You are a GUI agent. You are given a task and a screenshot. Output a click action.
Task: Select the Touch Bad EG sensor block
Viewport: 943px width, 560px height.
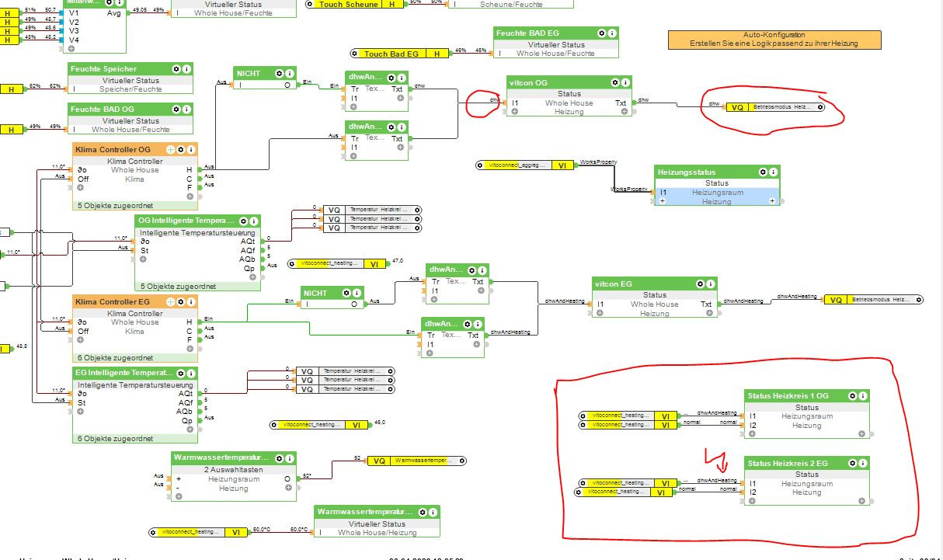click(x=399, y=54)
